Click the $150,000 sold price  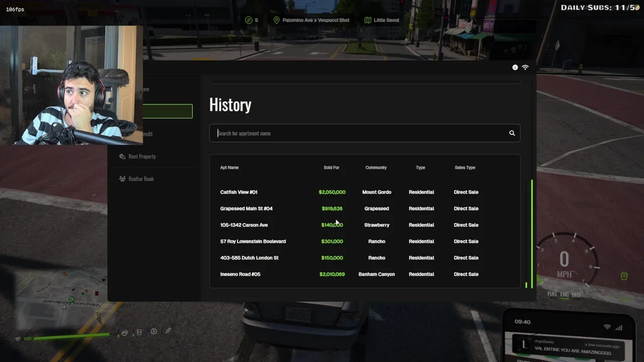point(332,258)
